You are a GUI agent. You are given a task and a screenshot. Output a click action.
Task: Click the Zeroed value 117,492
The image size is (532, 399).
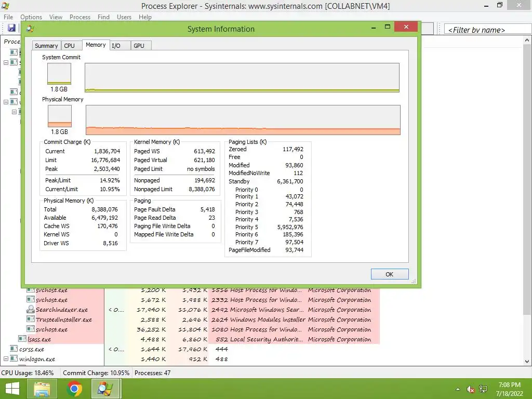pos(293,149)
